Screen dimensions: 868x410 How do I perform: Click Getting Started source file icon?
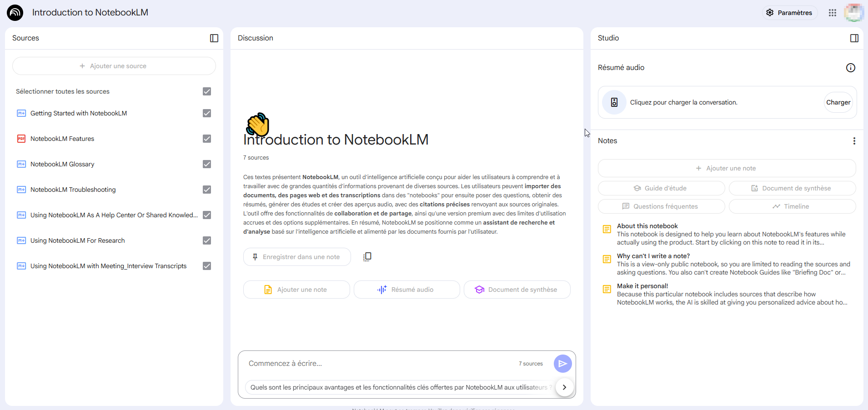[x=21, y=113]
